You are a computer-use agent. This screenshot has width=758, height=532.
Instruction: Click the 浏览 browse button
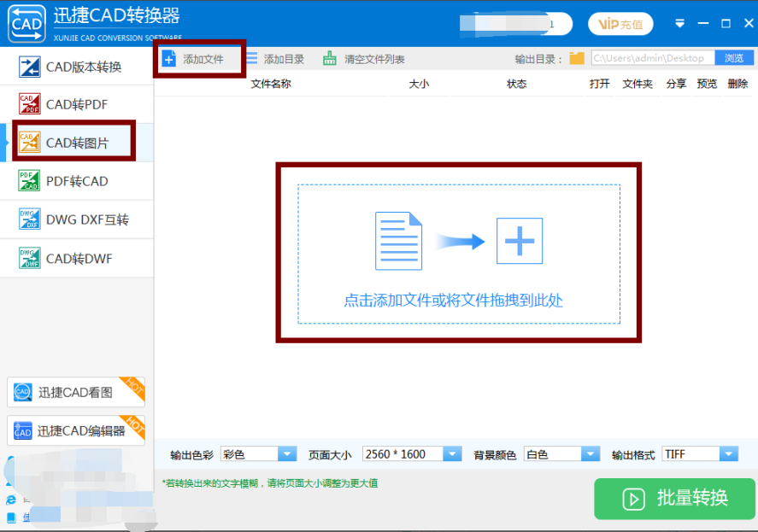(x=734, y=58)
